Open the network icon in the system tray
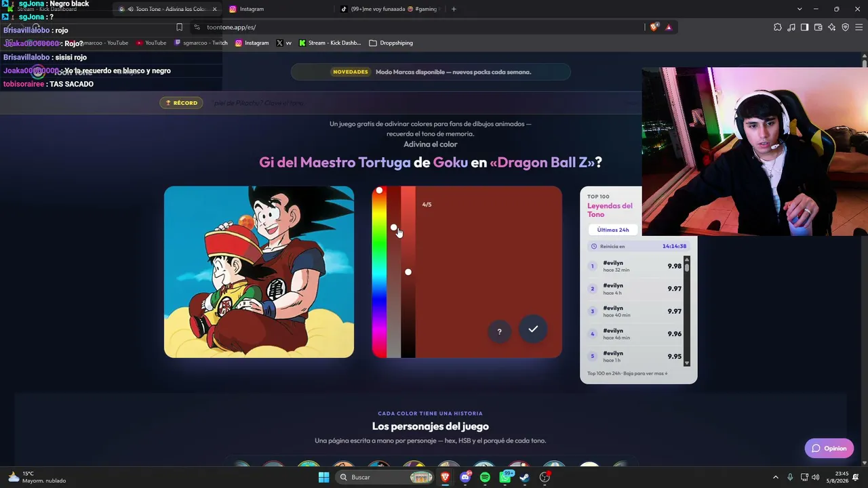Screen dimensions: 868x488 tap(804, 477)
